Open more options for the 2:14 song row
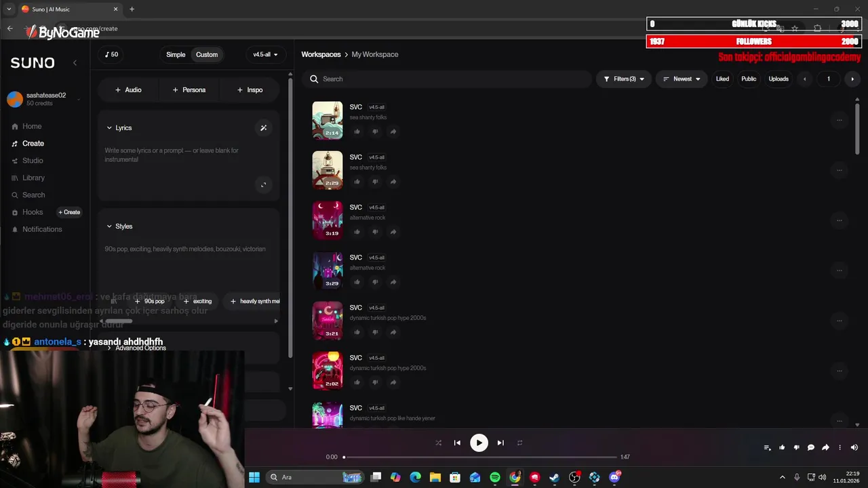 [839, 120]
